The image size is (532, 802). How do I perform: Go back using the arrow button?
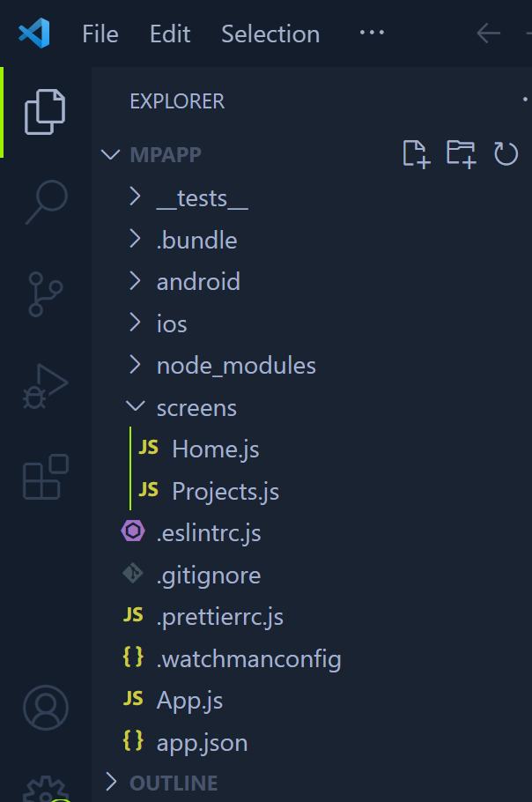click(488, 33)
